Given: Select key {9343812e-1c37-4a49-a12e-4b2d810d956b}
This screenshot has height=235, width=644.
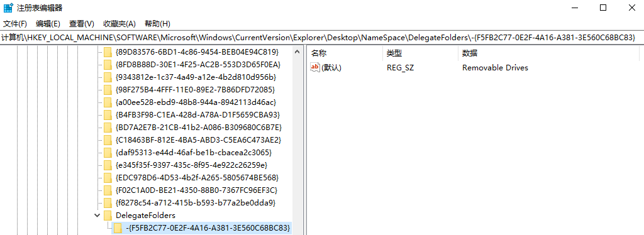Looking at the screenshot, I should tap(196, 77).
